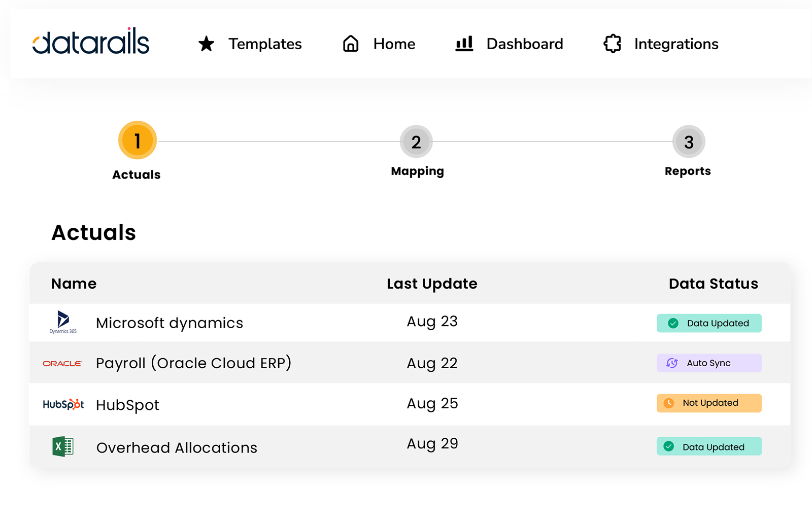This screenshot has height=525, width=812.
Task: Open the Integrations menu item
Action: (x=675, y=44)
